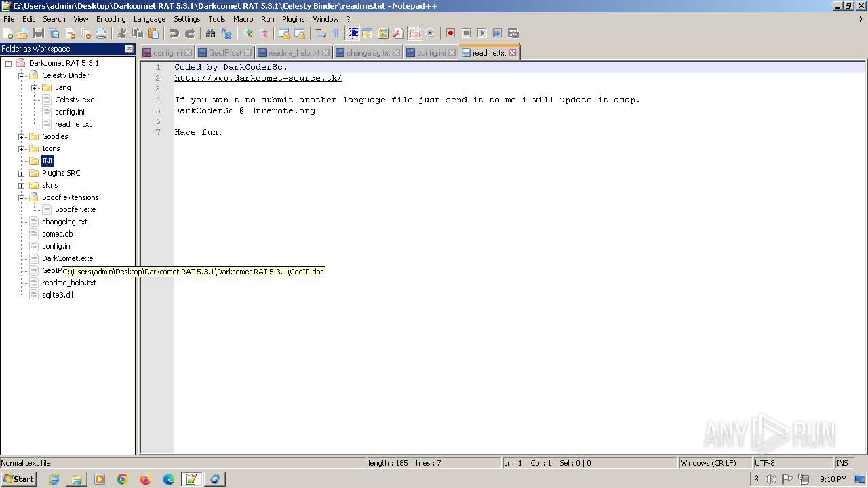The image size is (868, 488).
Task: Expand the Icons folder
Action: (21, 148)
